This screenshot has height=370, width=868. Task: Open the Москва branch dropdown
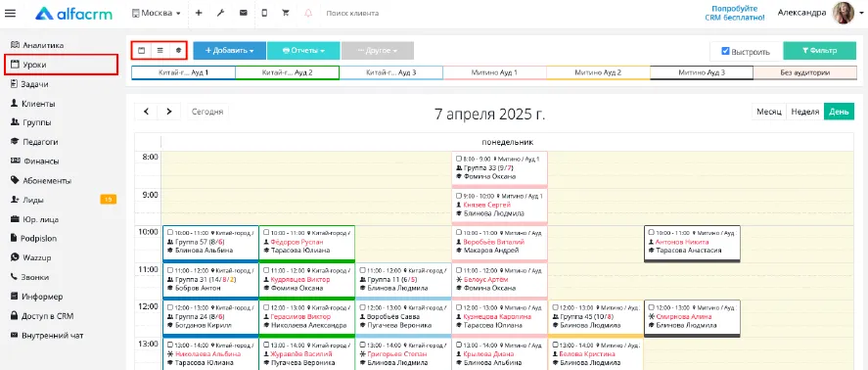158,13
